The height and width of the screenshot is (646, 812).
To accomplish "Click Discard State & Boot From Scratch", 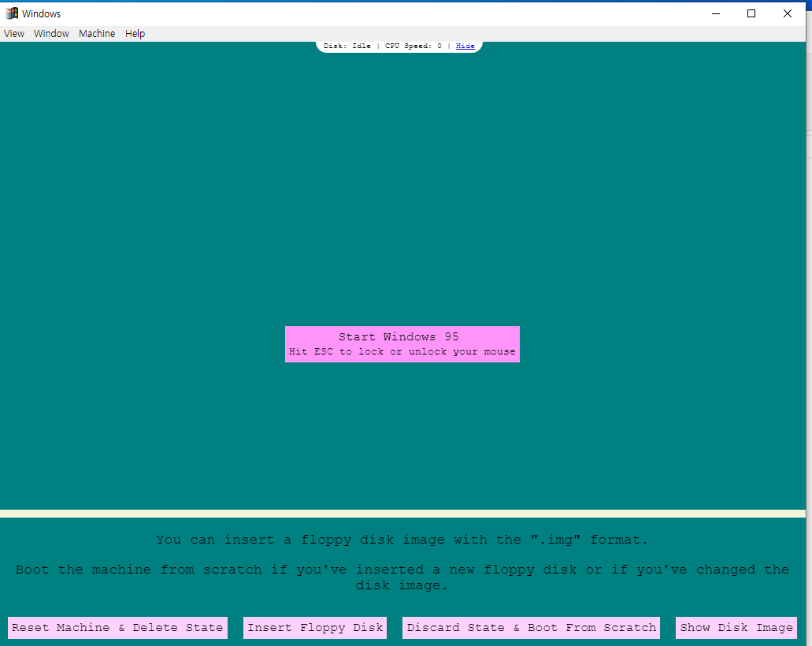I will point(532,628).
